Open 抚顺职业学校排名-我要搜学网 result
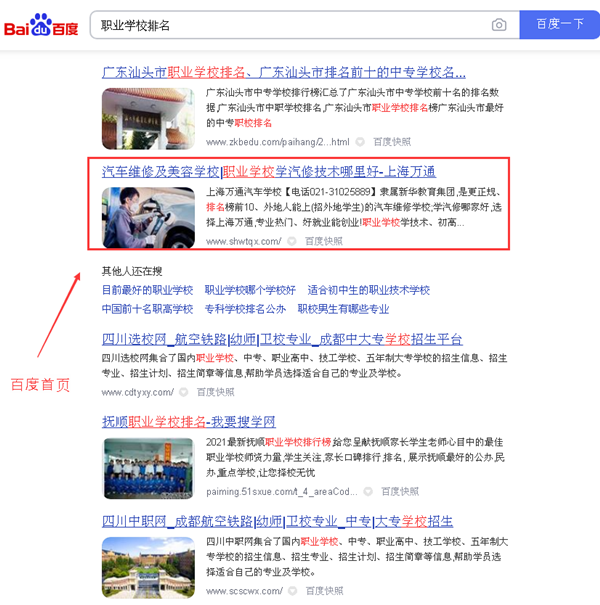This screenshot has height=605, width=600. pos(188,421)
